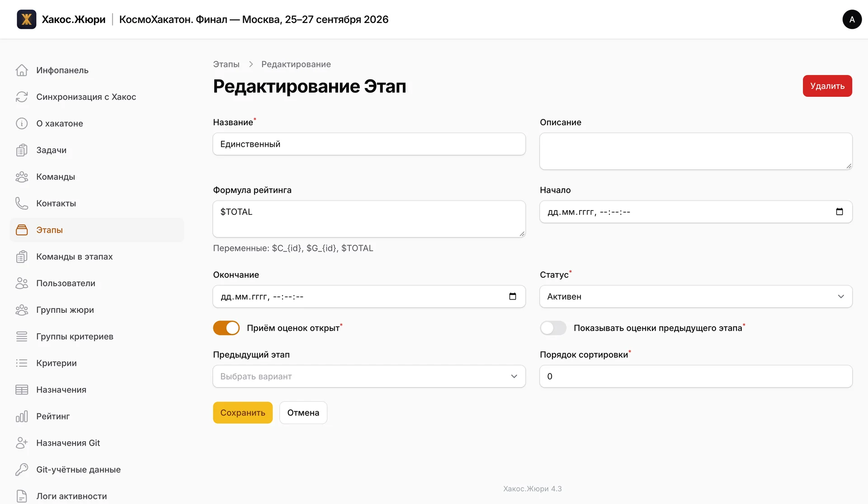Image resolution: width=868 pixels, height=504 pixels.
Task: Click the Хакос.Жюри logo icon
Action: coord(26,19)
